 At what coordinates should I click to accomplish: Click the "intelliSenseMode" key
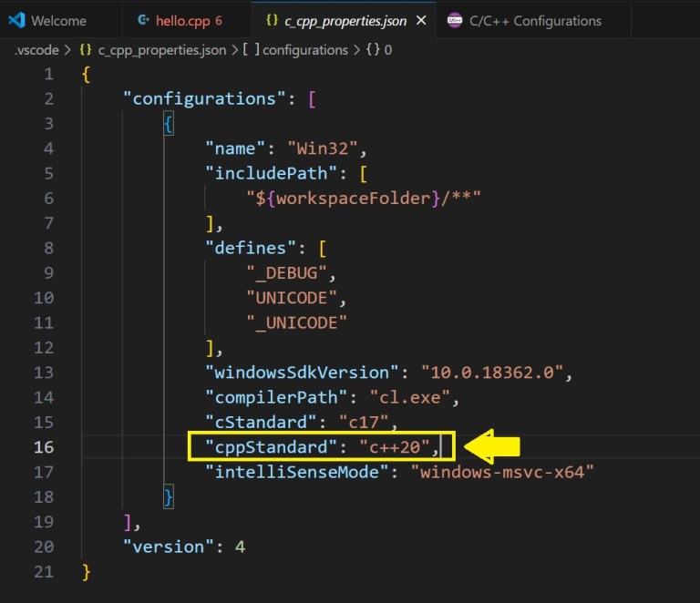(297, 472)
